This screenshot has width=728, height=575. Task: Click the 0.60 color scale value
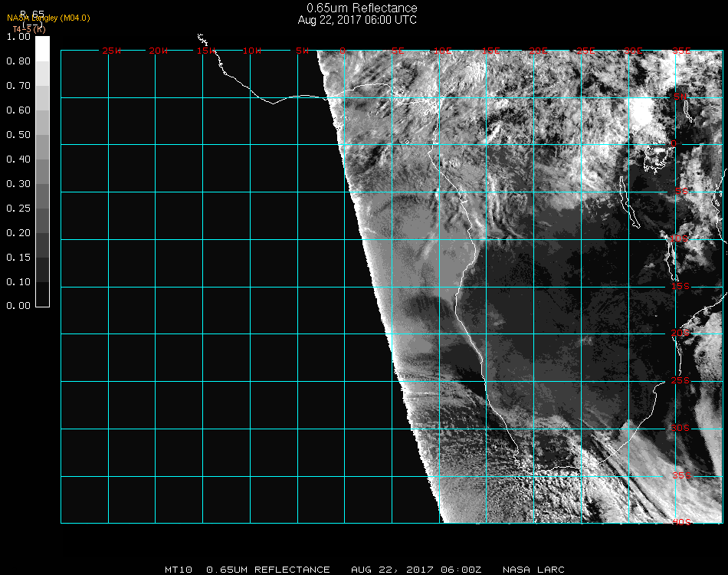point(18,110)
